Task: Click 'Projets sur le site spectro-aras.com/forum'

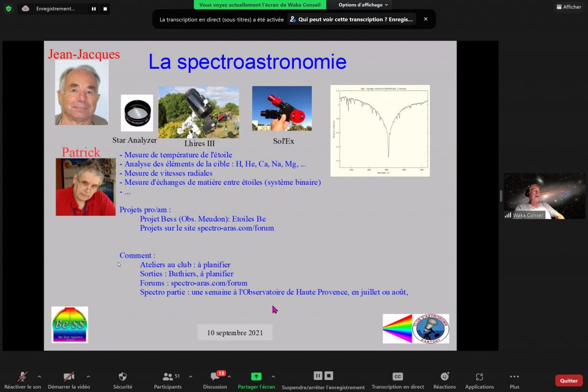Action: pos(207,228)
